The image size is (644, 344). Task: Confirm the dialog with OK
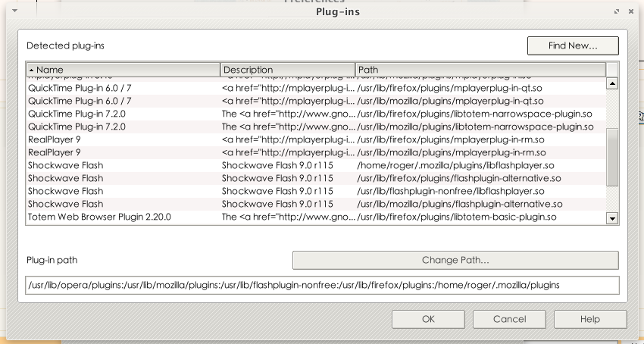[428, 319]
